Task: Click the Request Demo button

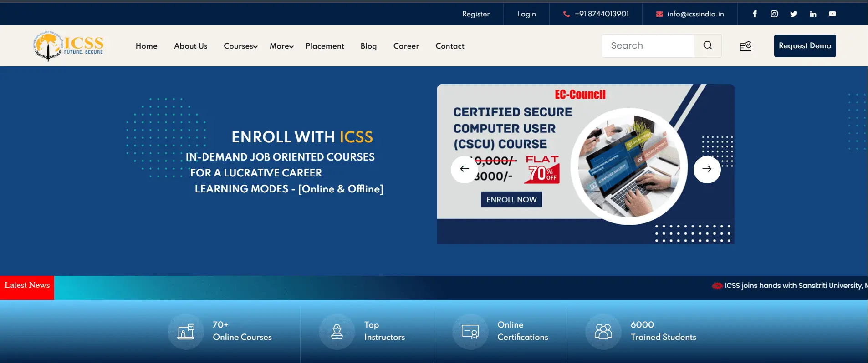Action: coord(805,46)
